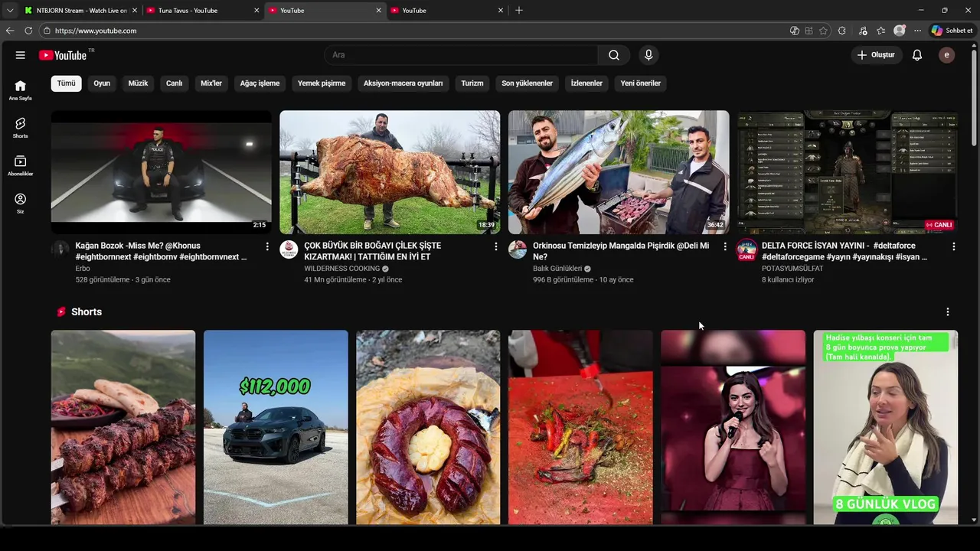Select the Turizm filter chip

click(x=472, y=83)
